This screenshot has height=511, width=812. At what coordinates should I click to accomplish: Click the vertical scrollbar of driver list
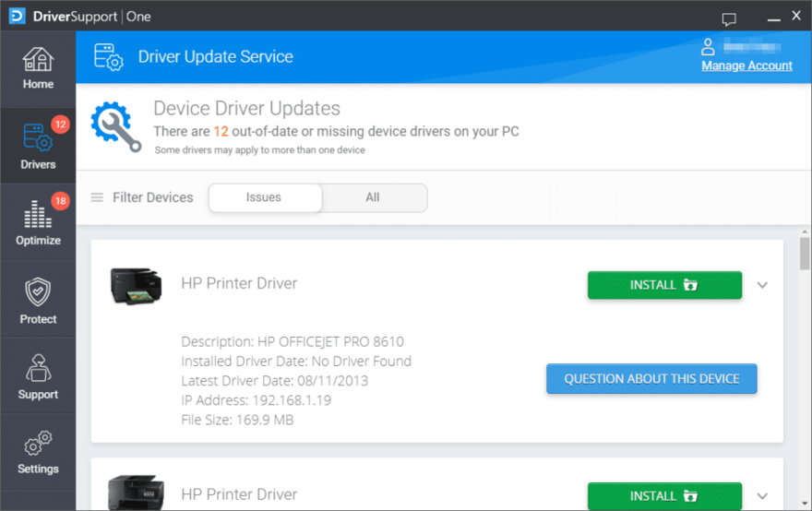805,254
